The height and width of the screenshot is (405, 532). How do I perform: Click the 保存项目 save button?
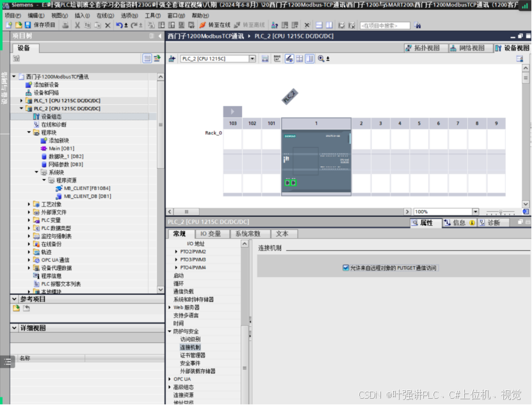click(x=40, y=25)
